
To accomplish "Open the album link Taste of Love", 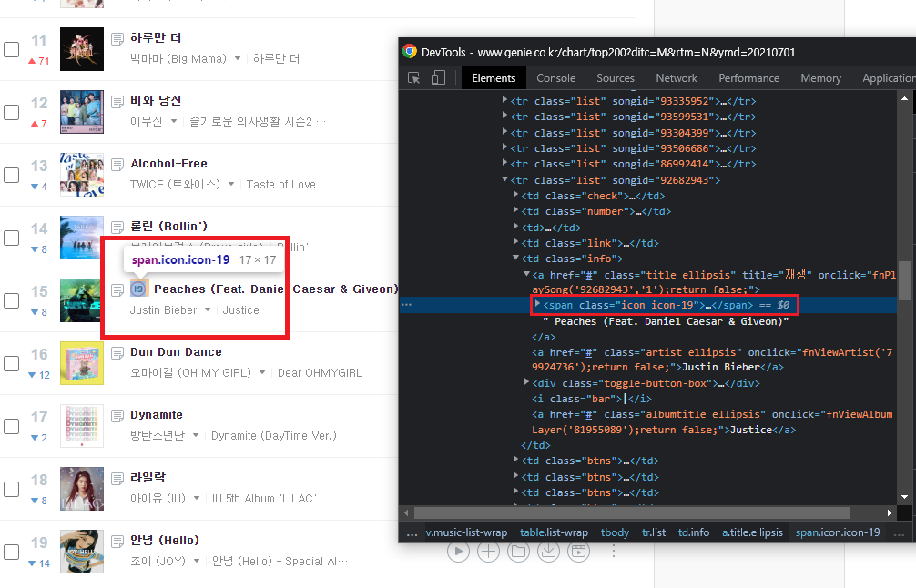I will [x=281, y=185].
